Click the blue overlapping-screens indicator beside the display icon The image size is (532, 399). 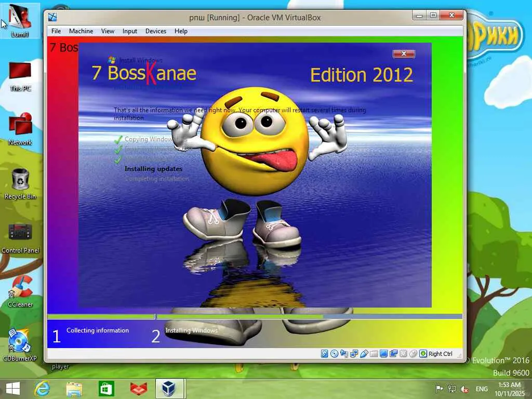coord(393,354)
